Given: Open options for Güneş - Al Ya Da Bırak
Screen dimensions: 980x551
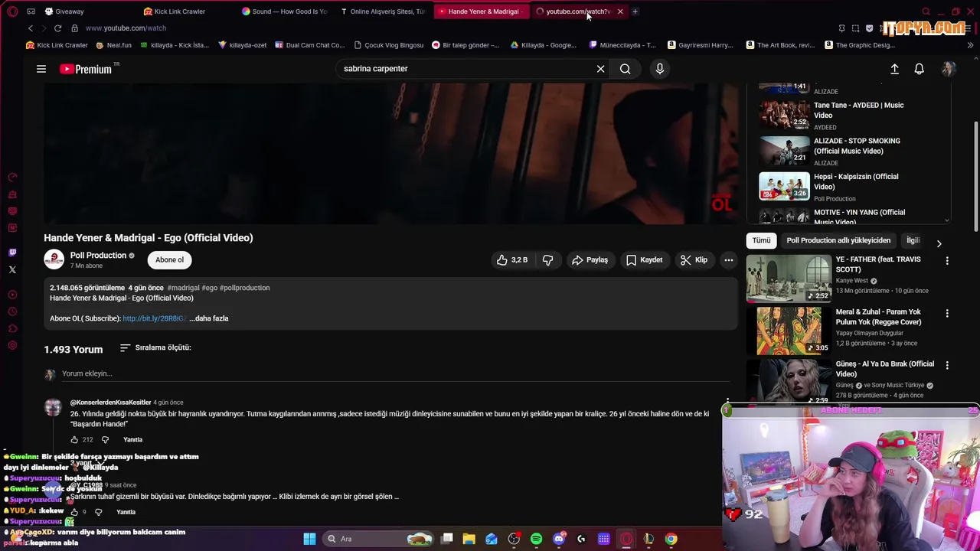Looking at the screenshot, I should pyautogui.click(x=947, y=365).
